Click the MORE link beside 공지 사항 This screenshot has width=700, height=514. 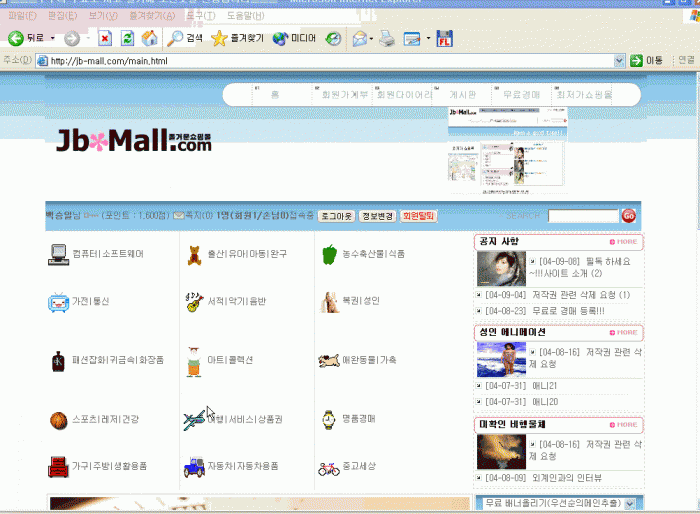click(x=624, y=242)
